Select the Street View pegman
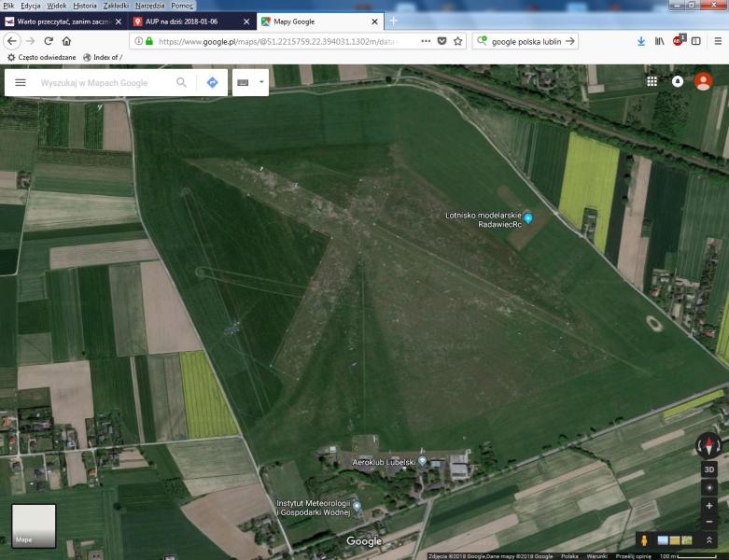 tap(643, 540)
